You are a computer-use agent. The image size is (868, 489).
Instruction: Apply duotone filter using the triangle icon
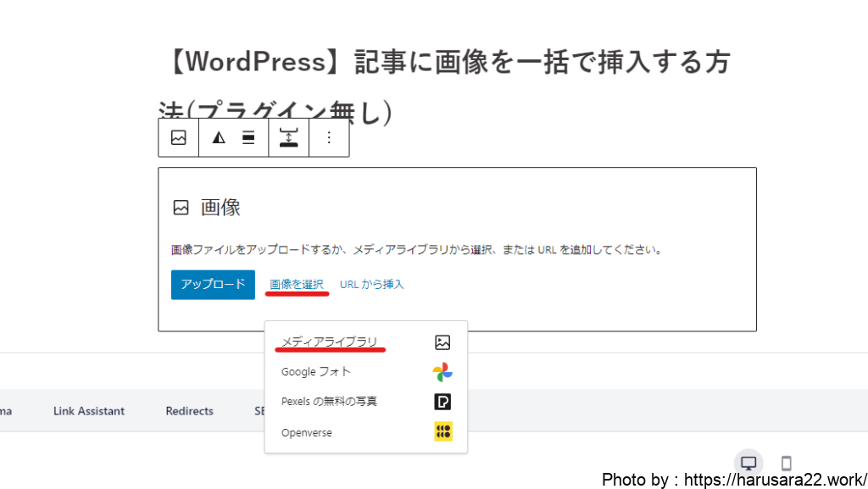(219, 137)
